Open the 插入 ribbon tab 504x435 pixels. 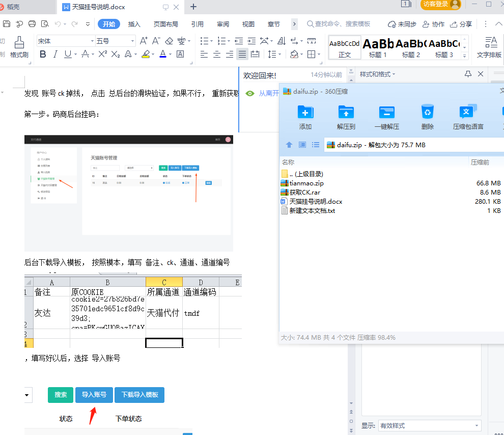[x=134, y=24]
